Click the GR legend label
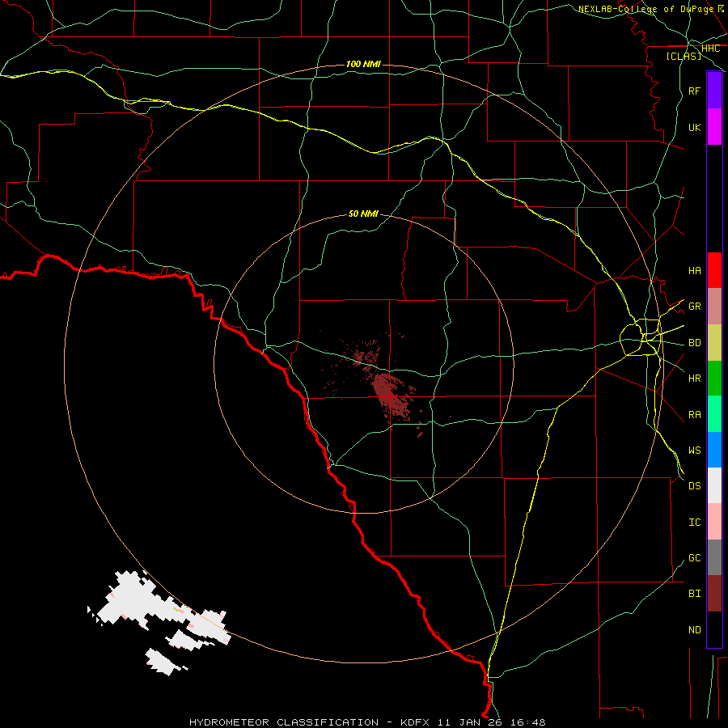The height and width of the screenshot is (728, 728). click(x=694, y=307)
